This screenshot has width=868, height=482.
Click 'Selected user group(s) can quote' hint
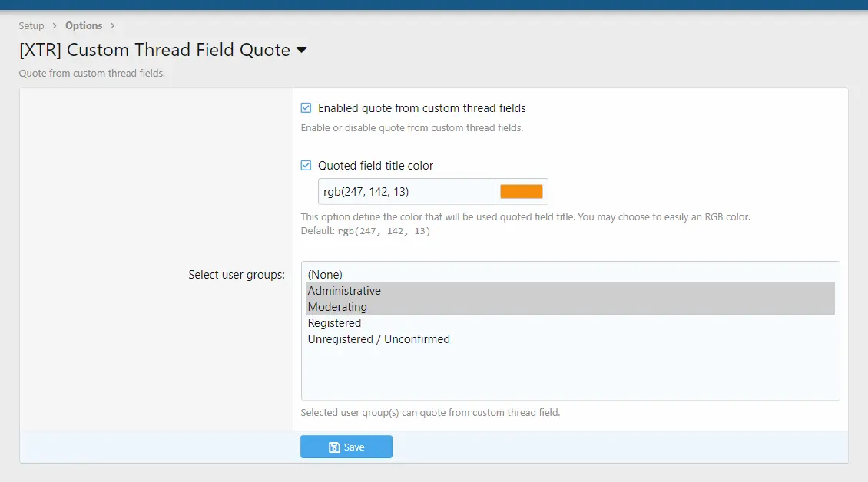tap(430, 412)
